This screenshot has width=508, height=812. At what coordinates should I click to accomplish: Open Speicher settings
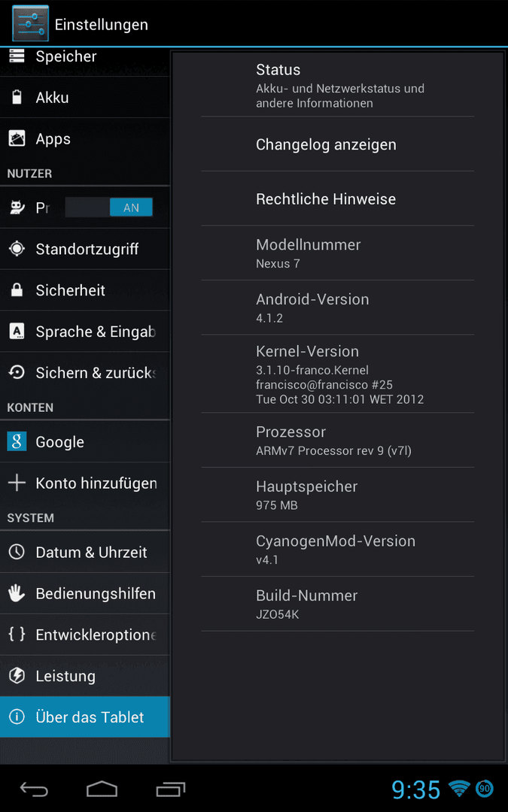click(85, 62)
